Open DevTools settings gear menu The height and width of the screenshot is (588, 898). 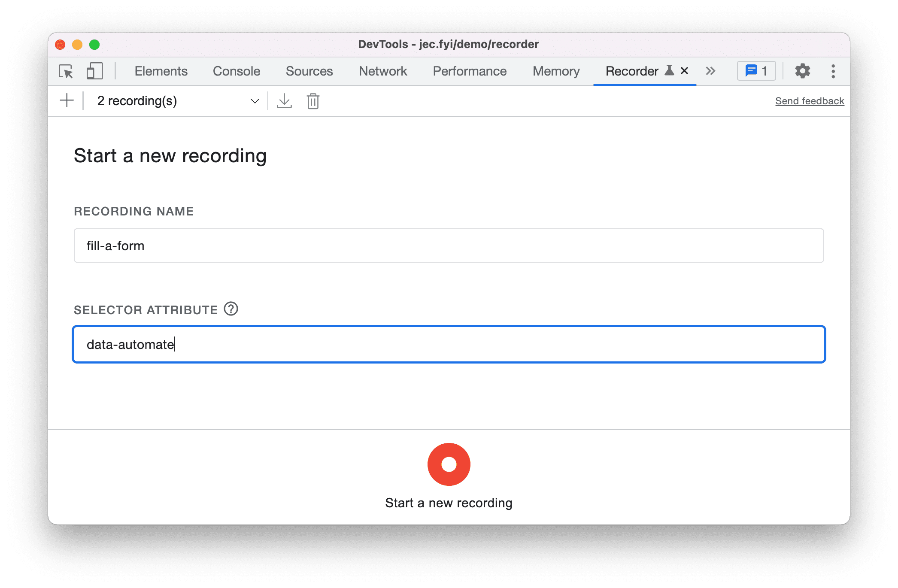(x=803, y=72)
